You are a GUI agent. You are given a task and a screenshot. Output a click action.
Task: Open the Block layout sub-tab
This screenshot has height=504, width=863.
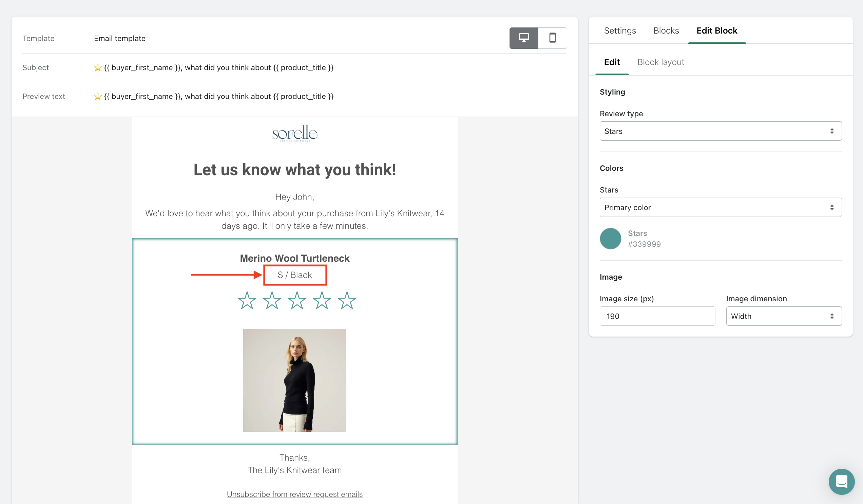pyautogui.click(x=660, y=62)
